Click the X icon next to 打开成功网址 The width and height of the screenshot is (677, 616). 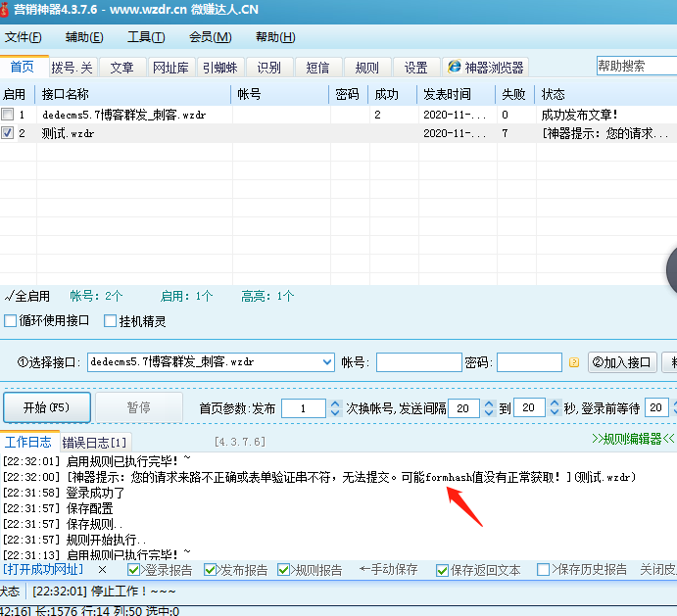(102, 570)
